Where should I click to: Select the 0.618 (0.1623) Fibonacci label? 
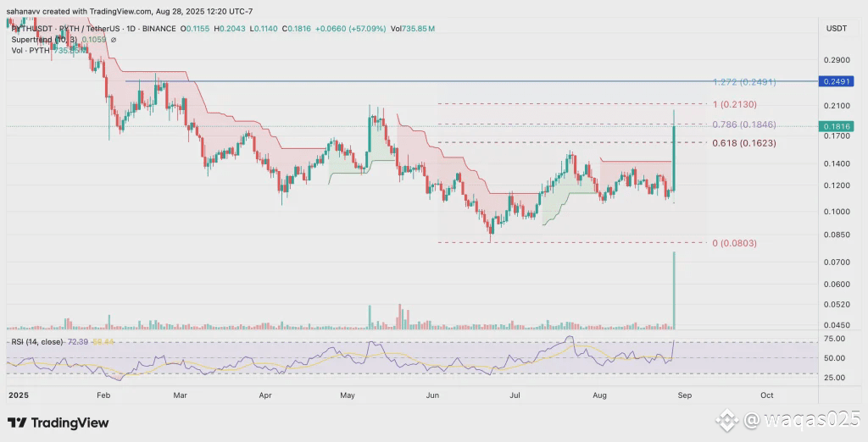pyautogui.click(x=744, y=143)
